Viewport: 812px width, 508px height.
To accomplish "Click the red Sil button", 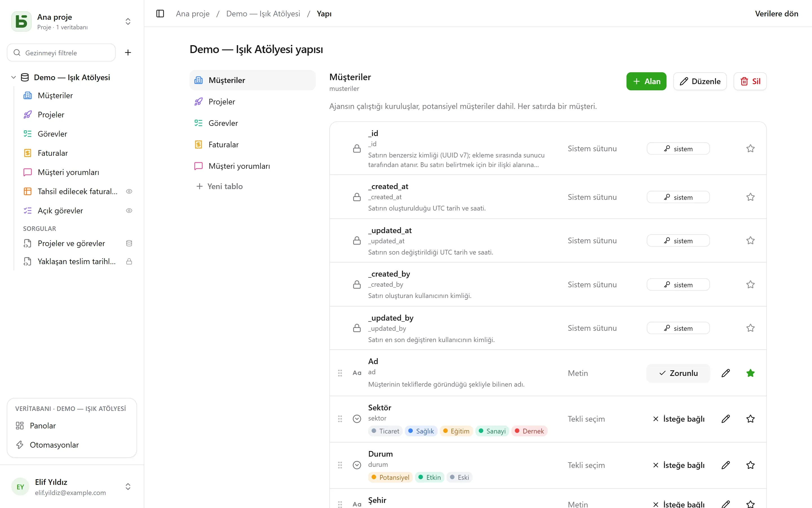I will click(750, 81).
